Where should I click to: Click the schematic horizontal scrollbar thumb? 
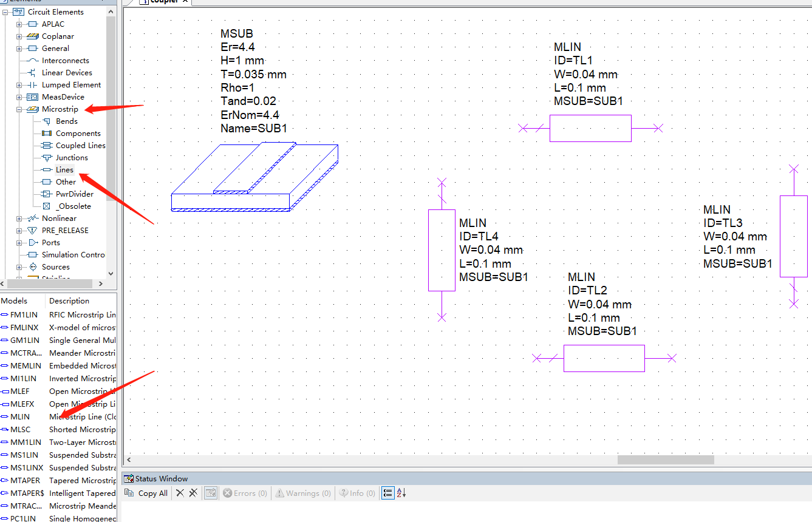pos(666,460)
